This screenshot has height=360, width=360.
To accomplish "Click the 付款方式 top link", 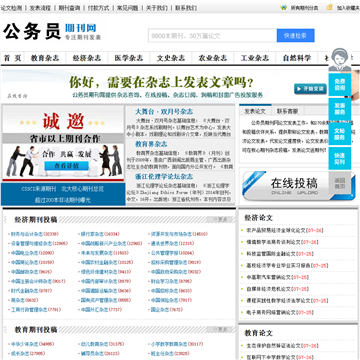I will 98,8.
